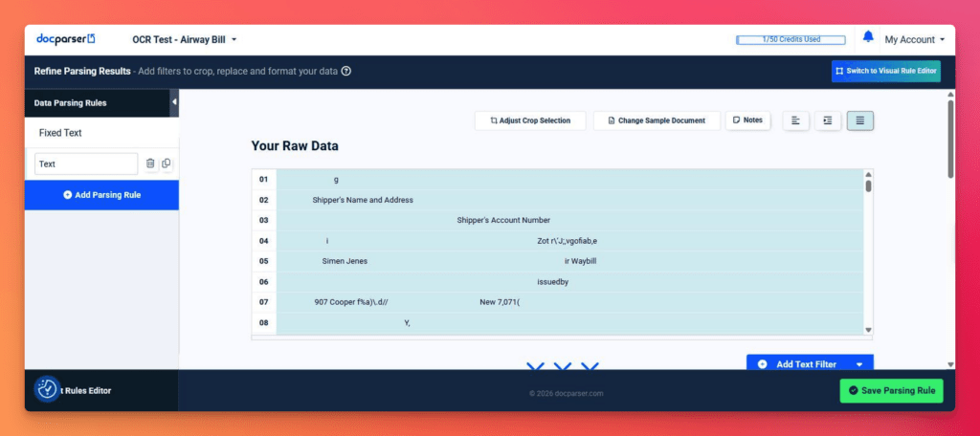
Task: Click the raw data scrollbar thumb
Action: [x=868, y=186]
